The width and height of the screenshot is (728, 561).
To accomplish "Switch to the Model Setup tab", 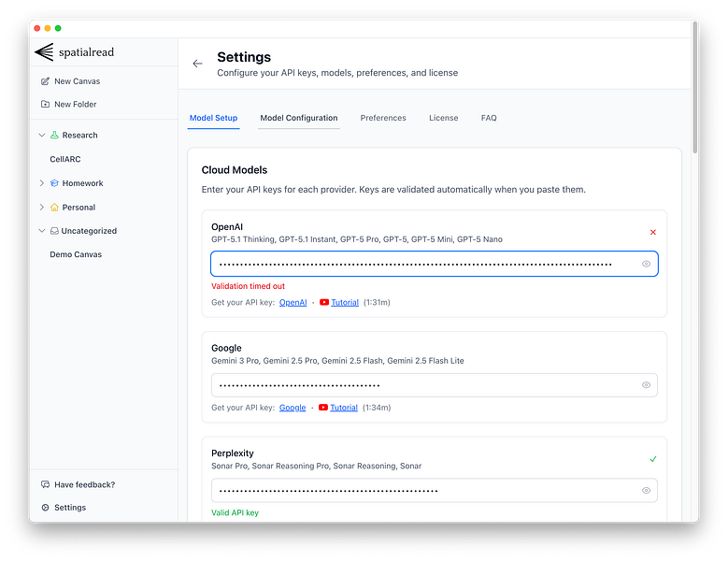I will (214, 118).
